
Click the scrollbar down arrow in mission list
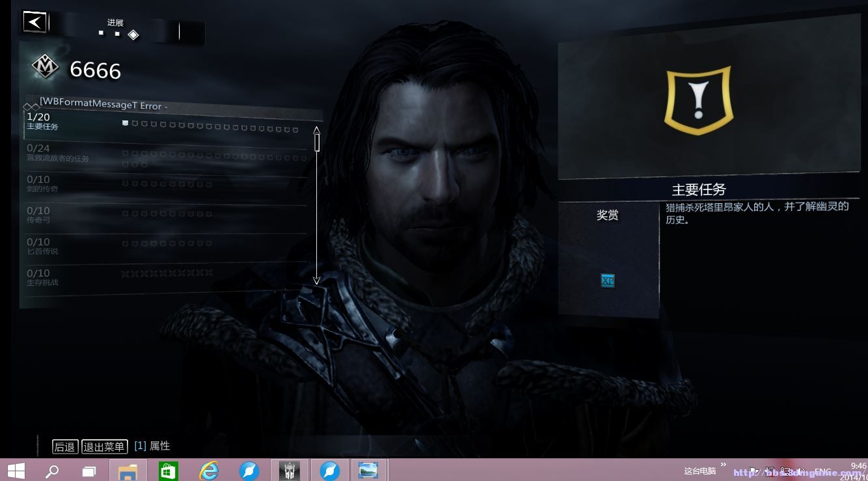tap(317, 281)
